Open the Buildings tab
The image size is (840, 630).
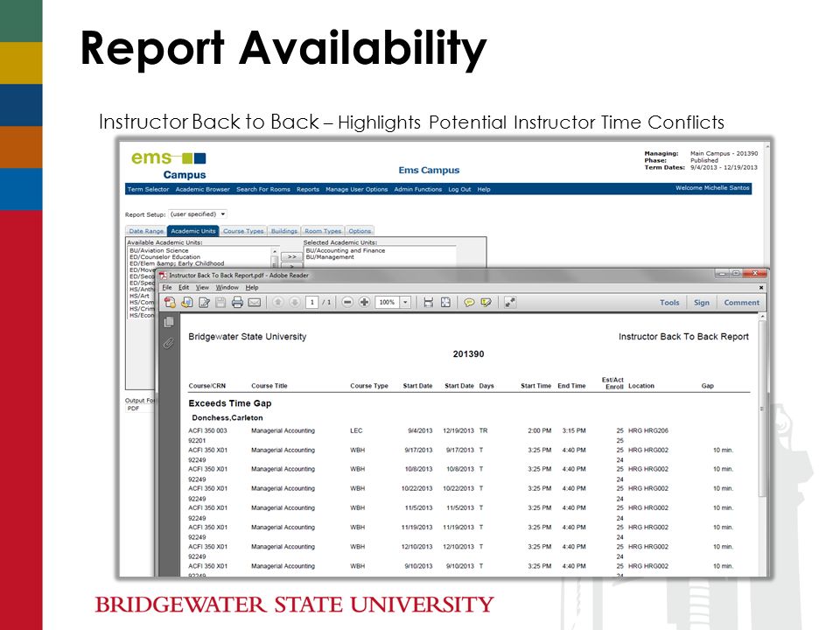tap(283, 231)
